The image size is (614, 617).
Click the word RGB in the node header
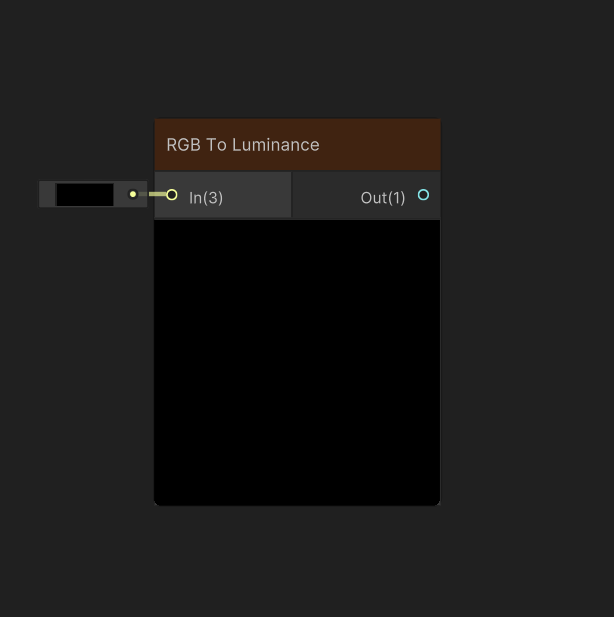click(183, 145)
